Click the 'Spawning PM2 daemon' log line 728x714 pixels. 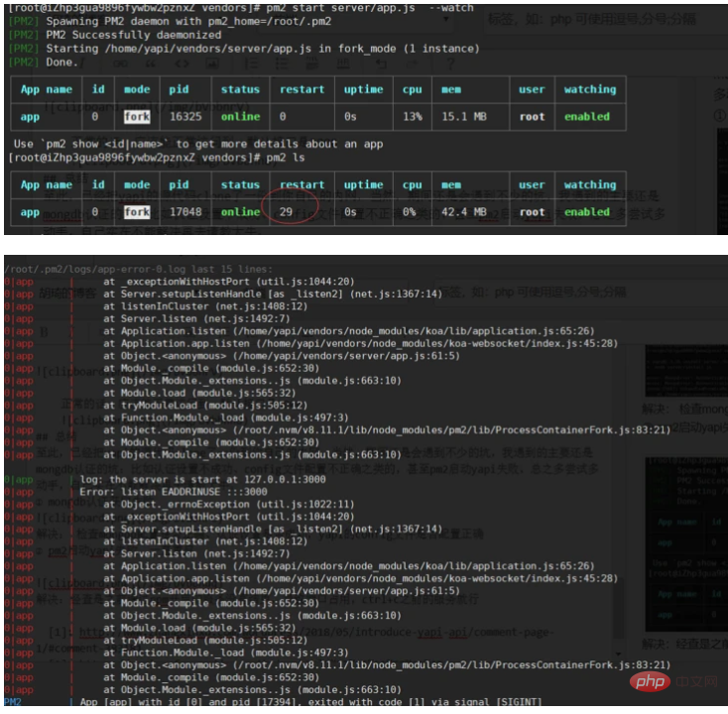point(170,22)
